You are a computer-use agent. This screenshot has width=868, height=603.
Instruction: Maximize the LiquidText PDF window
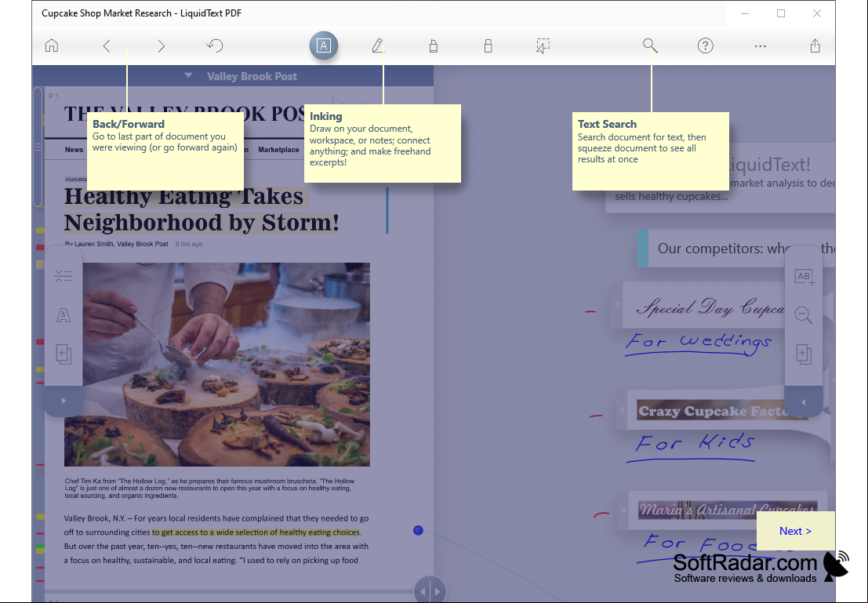click(780, 13)
